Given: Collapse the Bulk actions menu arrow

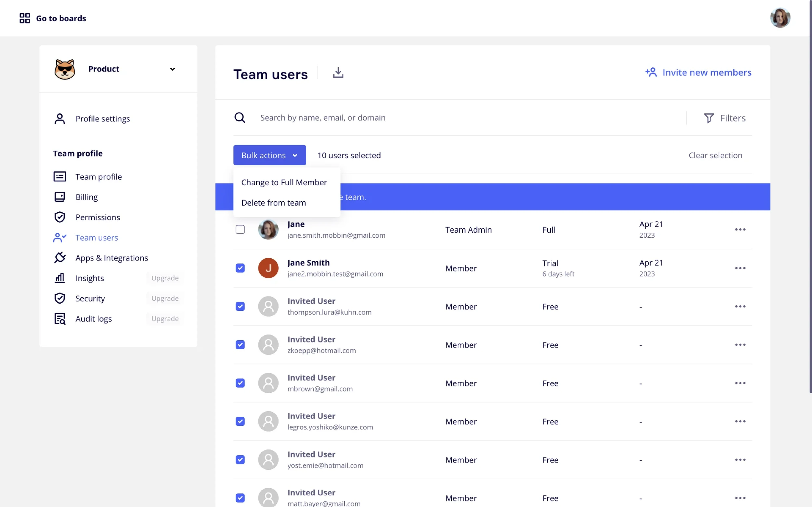Looking at the screenshot, I should [296, 155].
